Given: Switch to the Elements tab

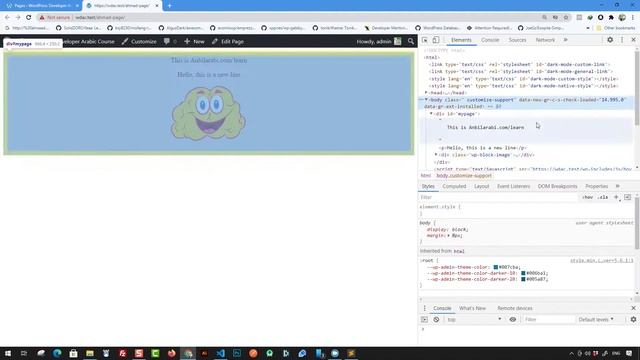Looking at the screenshot, I should click(x=461, y=40).
